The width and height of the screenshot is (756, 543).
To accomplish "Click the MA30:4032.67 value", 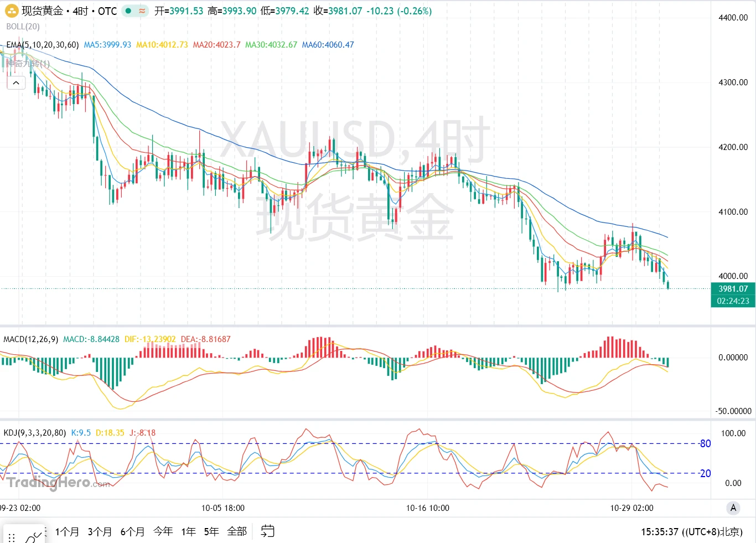I will pyautogui.click(x=271, y=45).
